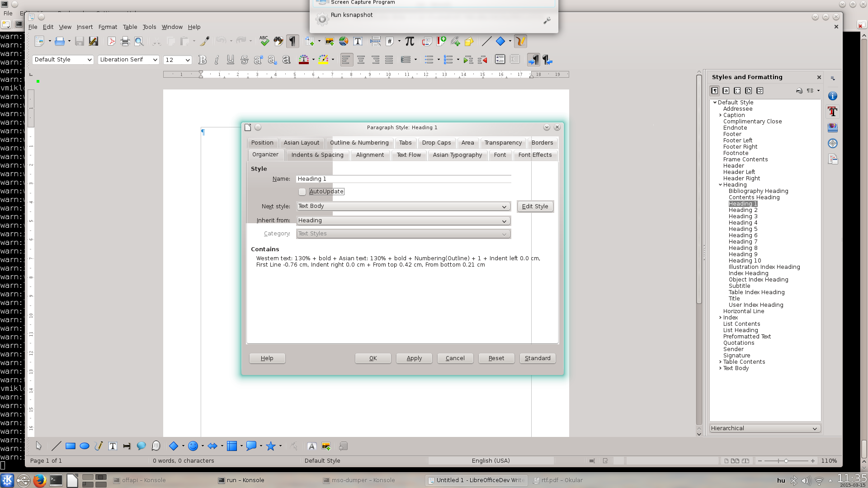Open Fontwork Gallery icon in drawing toolbar
This screenshot has width=868, height=488.
point(311,446)
